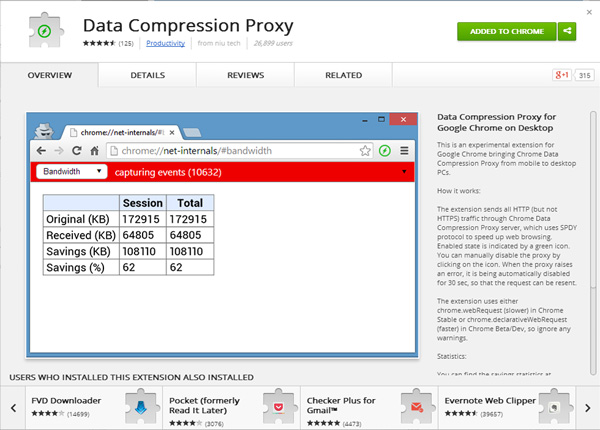Click the share icon next to Added to Chrome

567,31
